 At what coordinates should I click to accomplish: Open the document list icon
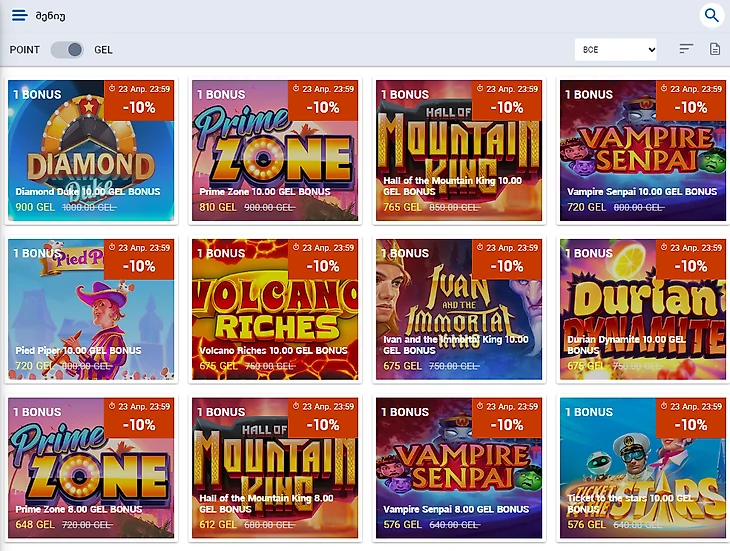(x=715, y=49)
